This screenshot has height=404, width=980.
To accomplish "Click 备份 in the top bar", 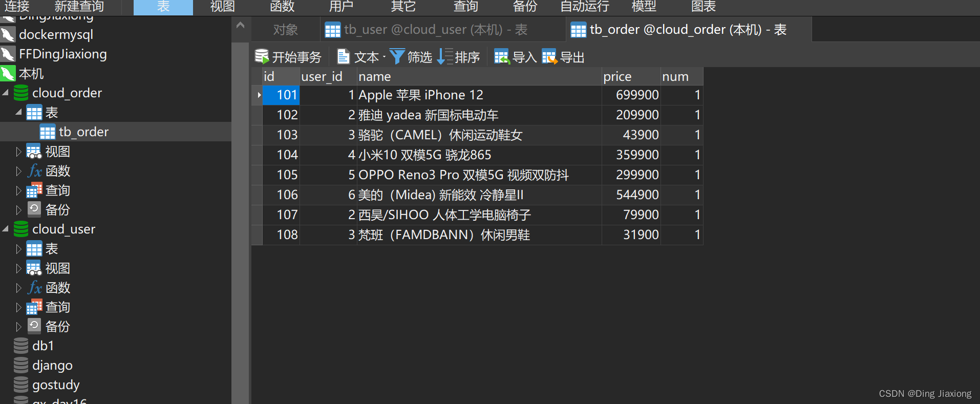I will [525, 7].
